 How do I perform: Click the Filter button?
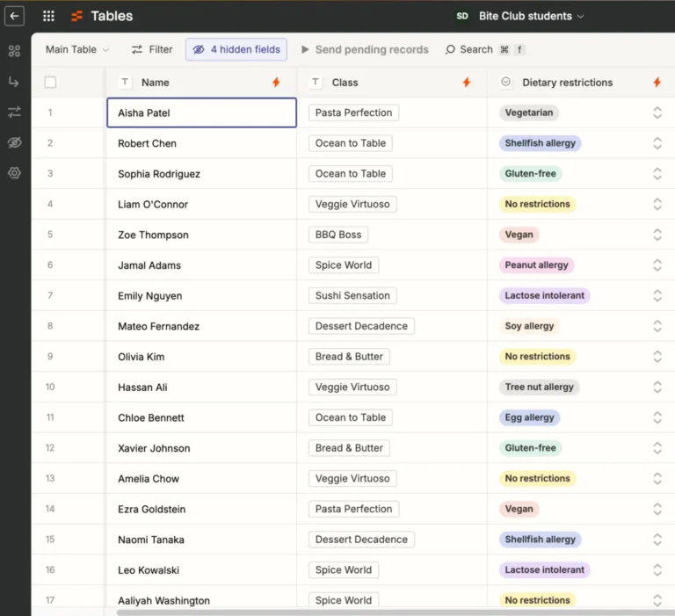(x=151, y=49)
